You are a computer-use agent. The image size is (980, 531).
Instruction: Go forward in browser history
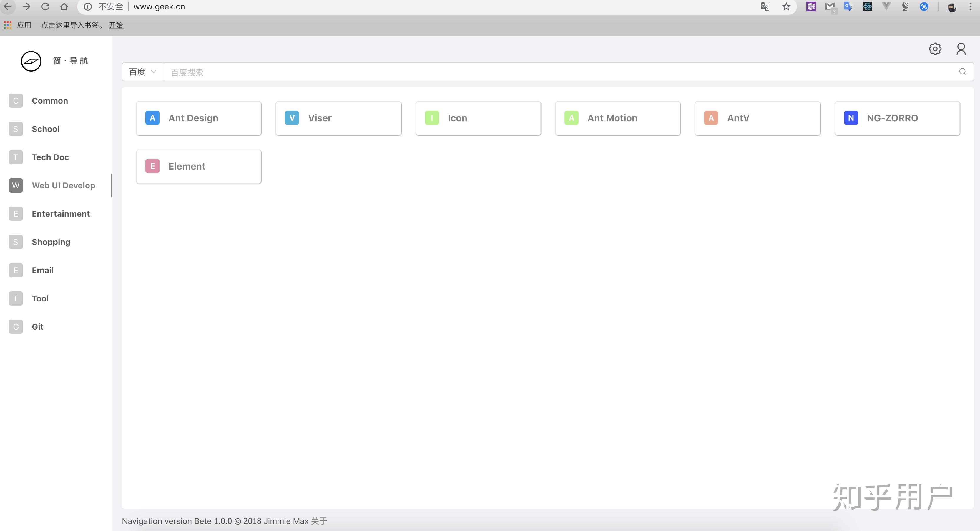(x=26, y=6)
